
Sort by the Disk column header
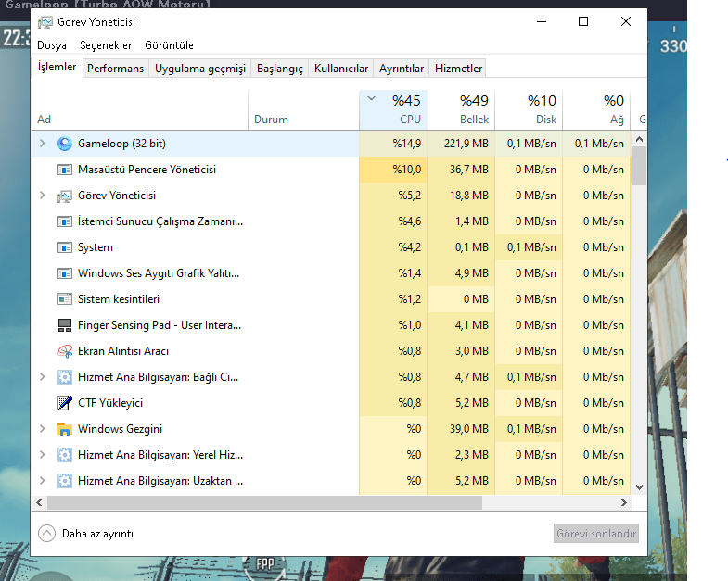[x=529, y=110]
